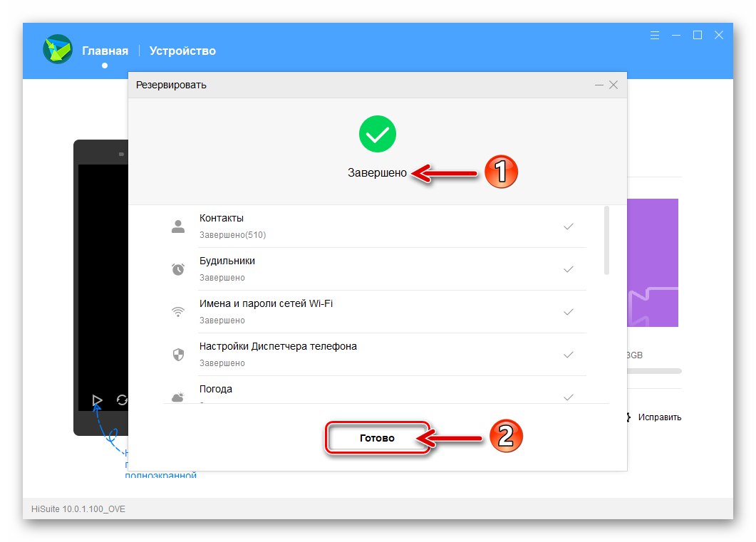The width and height of the screenshot is (756, 542).
Task: Click the checkmark in Контакты row
Action: pyautogui.click(x=569, y=226)
